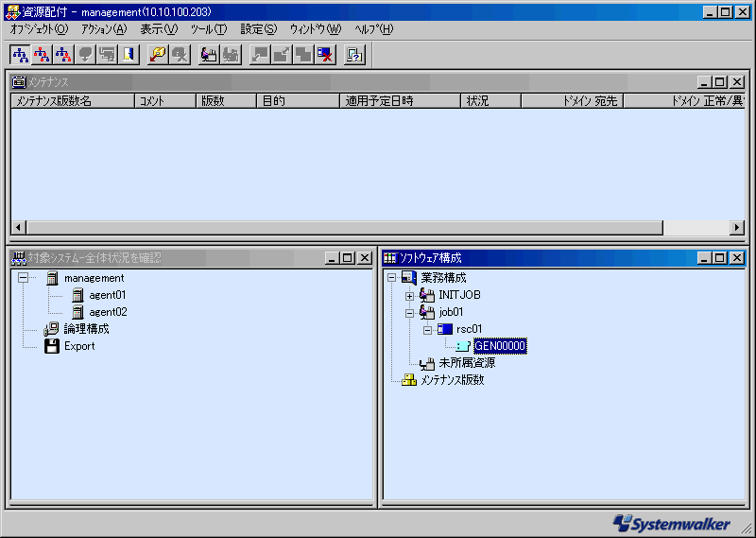Maximize the ソフトウェア構成 panel
Viewport: 756px width, 538px height.
point(720,258)
